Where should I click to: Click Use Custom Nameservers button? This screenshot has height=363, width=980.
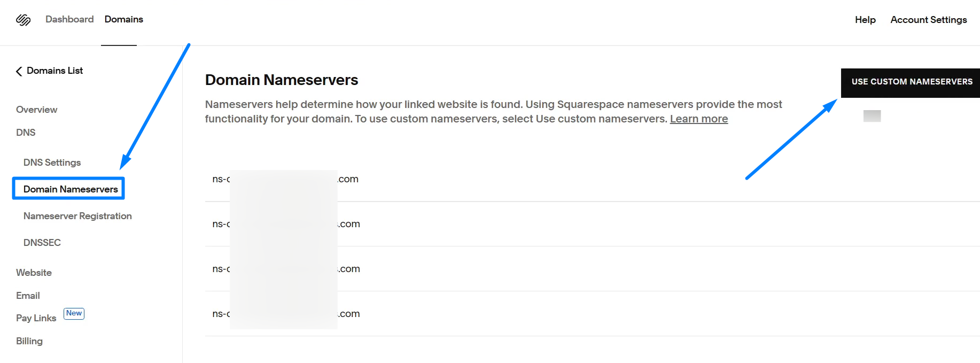click(912, 82)
